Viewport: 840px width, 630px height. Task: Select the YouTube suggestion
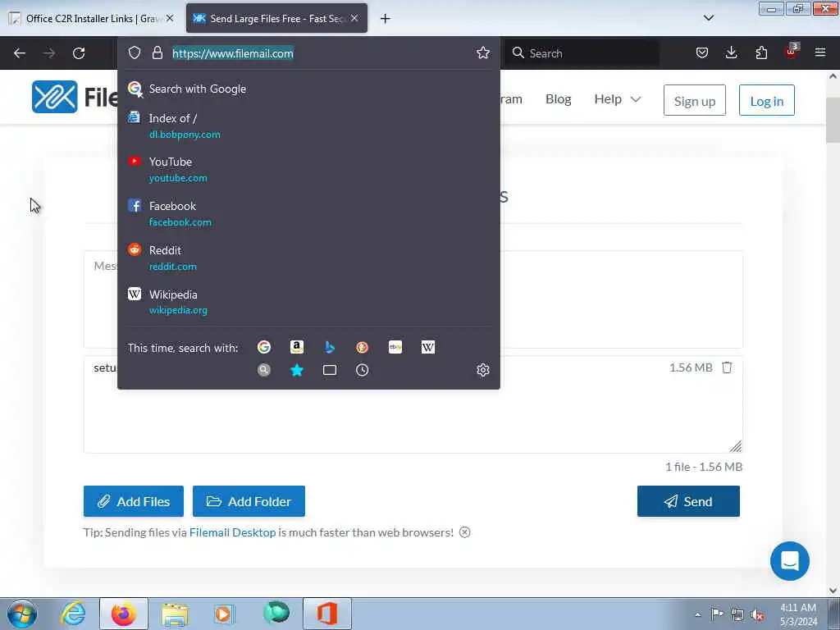[308, 169]
